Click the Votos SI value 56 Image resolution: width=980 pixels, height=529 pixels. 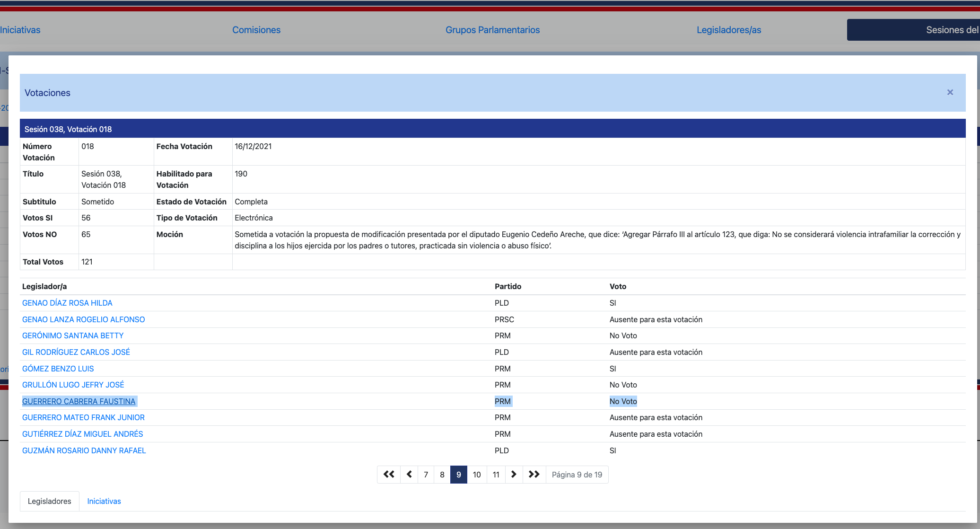(x=86, y=218)
